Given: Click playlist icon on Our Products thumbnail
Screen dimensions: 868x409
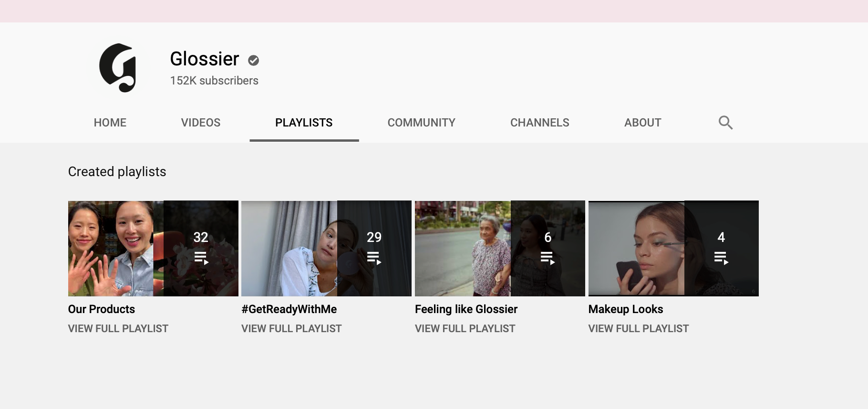Looking at the screenshot, I should 201,258.
